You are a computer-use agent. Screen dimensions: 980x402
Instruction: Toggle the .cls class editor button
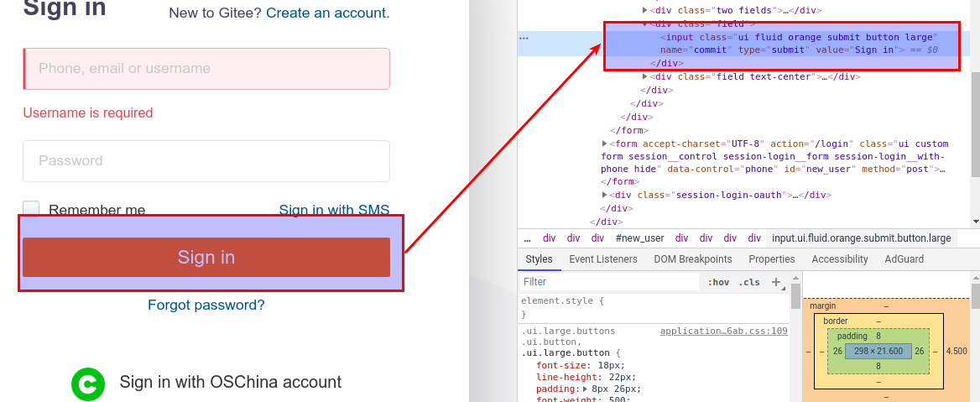click(x=749, y=282)
